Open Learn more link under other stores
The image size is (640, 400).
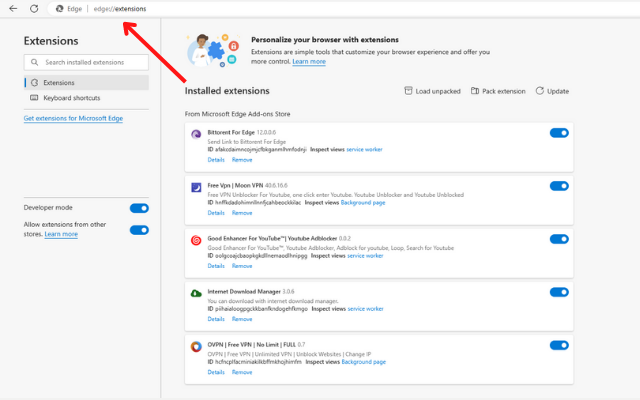tap(61, 234)
